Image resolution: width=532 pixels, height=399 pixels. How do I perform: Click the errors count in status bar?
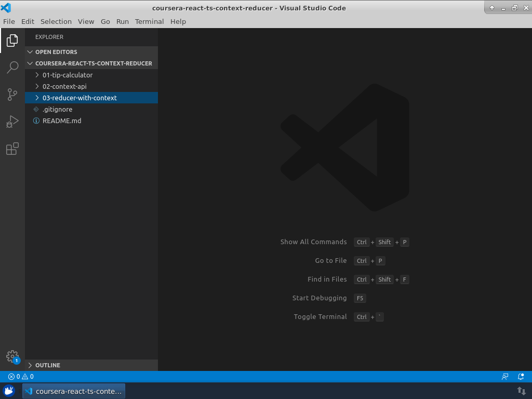click(x=14, y=376)
